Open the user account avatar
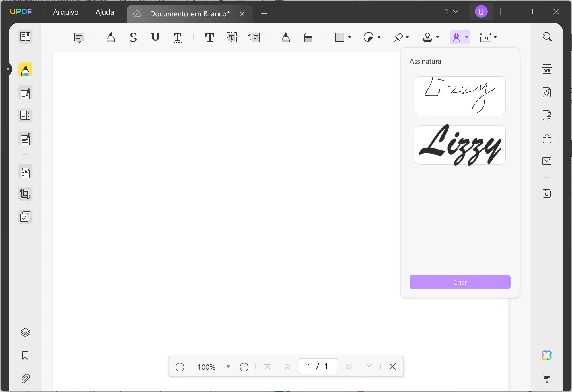This screenshot has width=572, height=392. click(481, 12)
